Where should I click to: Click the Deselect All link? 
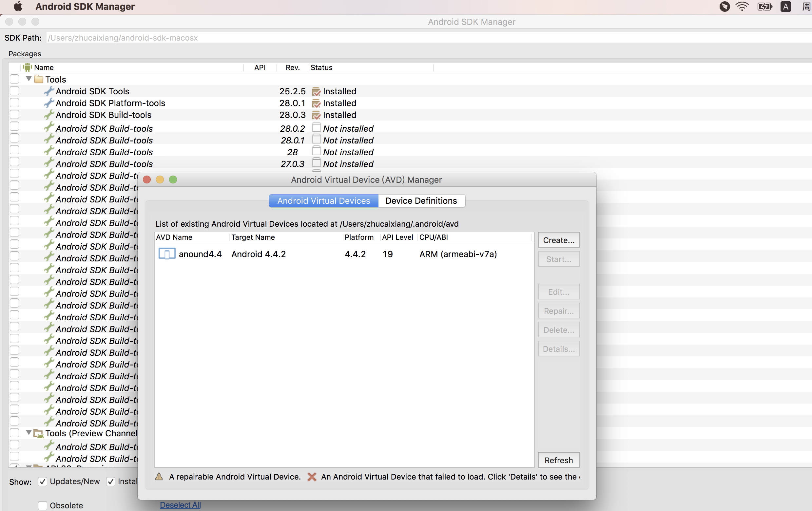click(180, 505)
